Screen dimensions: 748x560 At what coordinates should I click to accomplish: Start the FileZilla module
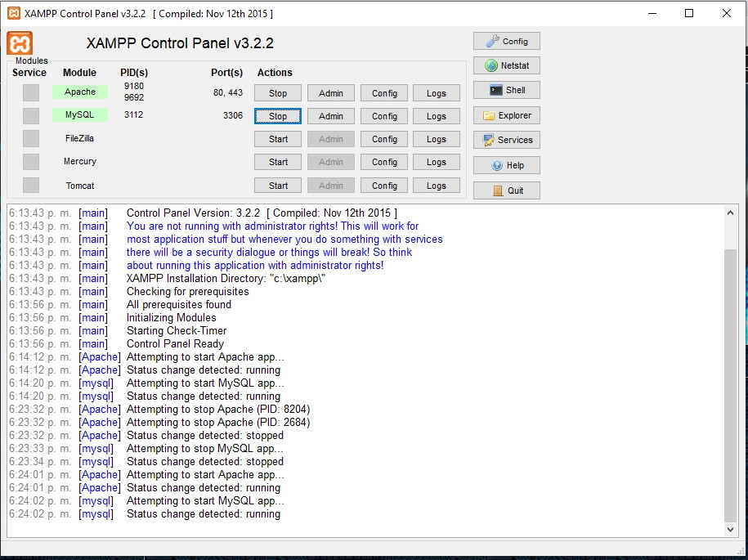click(x=278, y=139)
